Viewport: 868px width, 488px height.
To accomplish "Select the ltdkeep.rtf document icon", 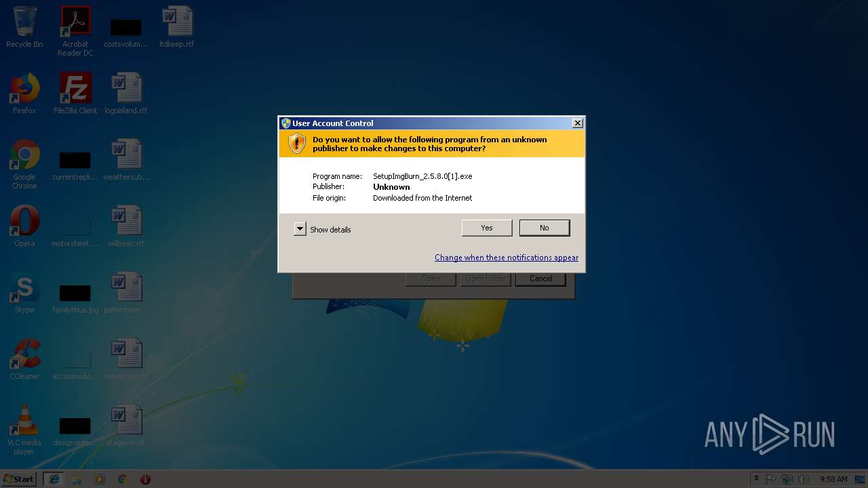I will coord(177,27).
